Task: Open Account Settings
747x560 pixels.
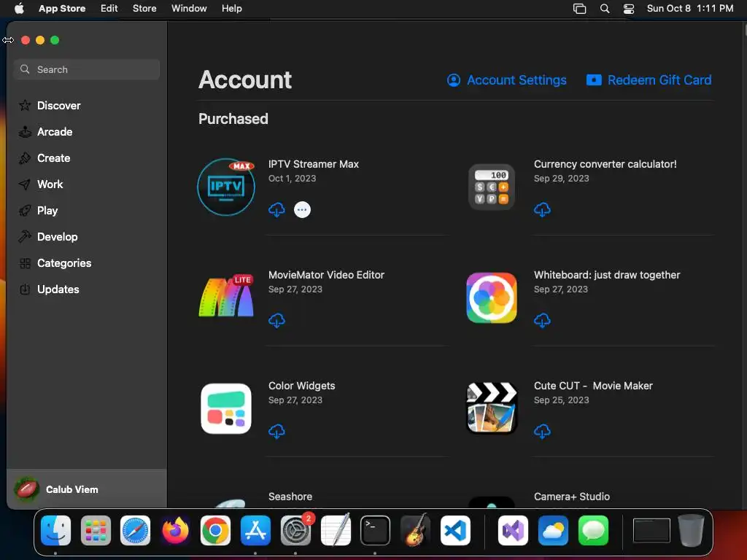Action: tap(507, 80)
